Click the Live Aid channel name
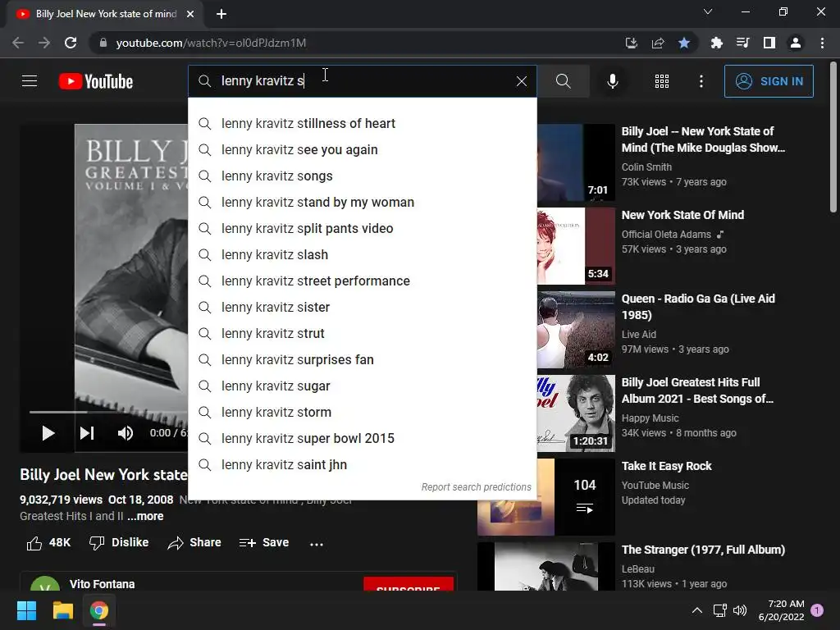Screen dimensions: 840x630 638,335
